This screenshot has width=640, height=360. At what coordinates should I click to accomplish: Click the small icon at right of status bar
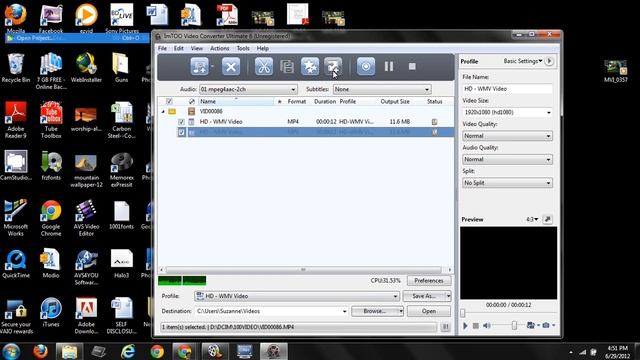[x=446, y=327]
